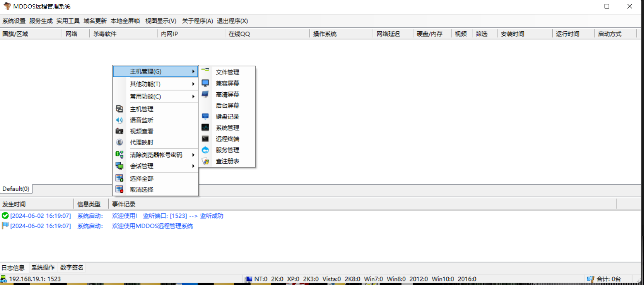This screenshot has width=644, height=285.
Task: Click the 192.168.19.1: 1523 status text
Action: tap(35, 279)
